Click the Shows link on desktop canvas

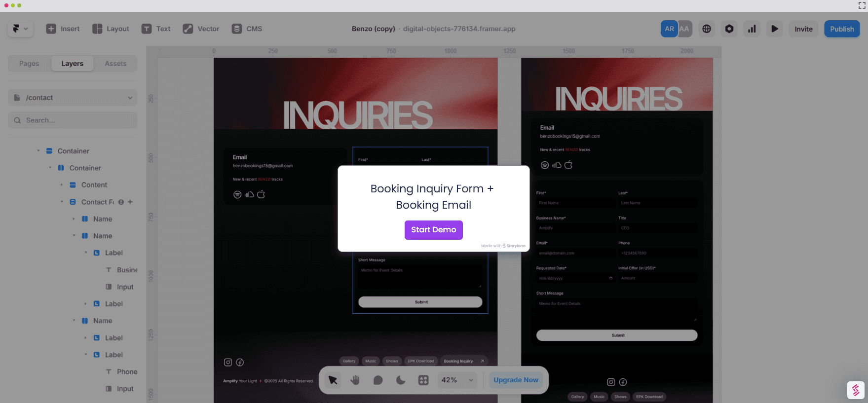tap(392, 361)
